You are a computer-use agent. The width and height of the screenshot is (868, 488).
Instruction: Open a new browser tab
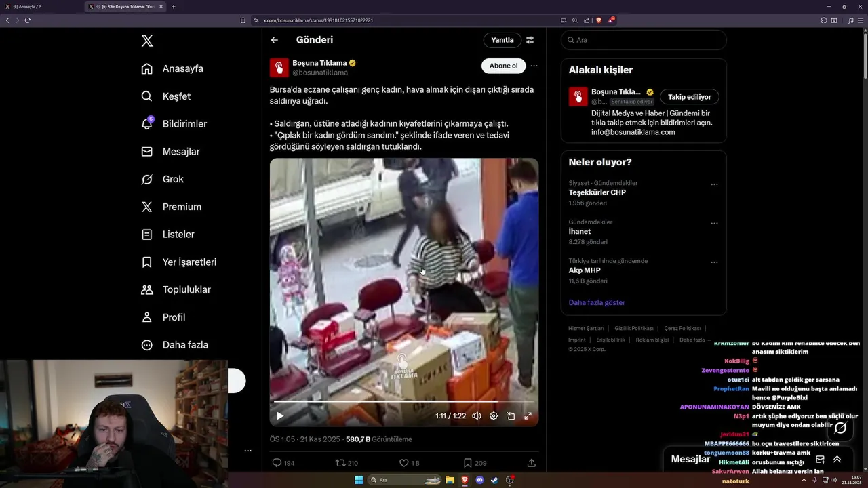tap(174, 7)
